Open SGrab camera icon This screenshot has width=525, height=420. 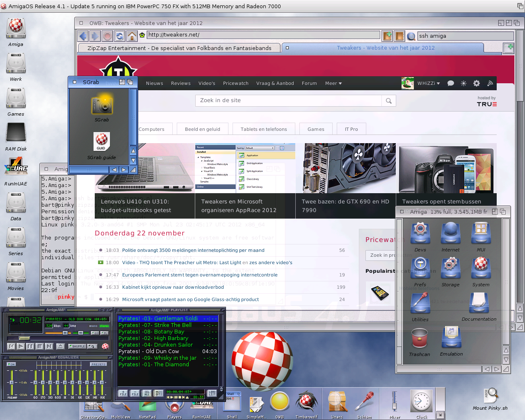102,105
